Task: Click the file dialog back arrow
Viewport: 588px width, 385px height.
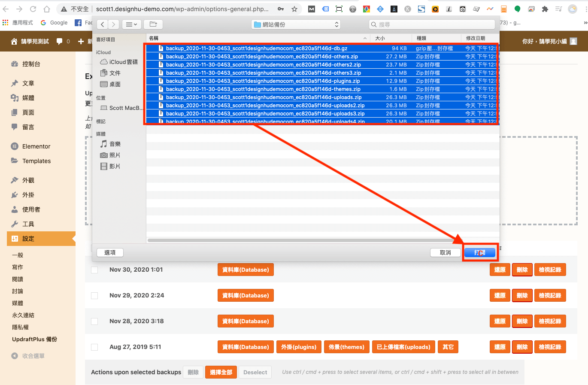Action: coord(103,24)
